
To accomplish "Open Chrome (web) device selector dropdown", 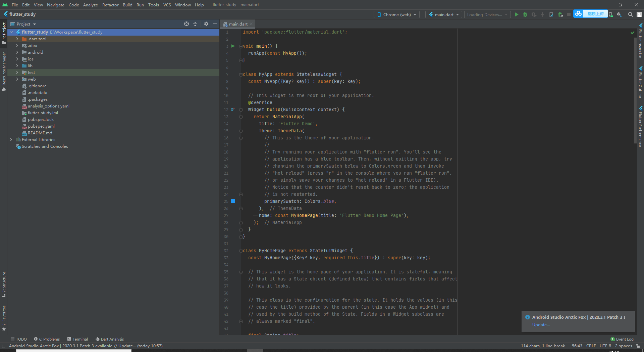I will tap(397, 14).
